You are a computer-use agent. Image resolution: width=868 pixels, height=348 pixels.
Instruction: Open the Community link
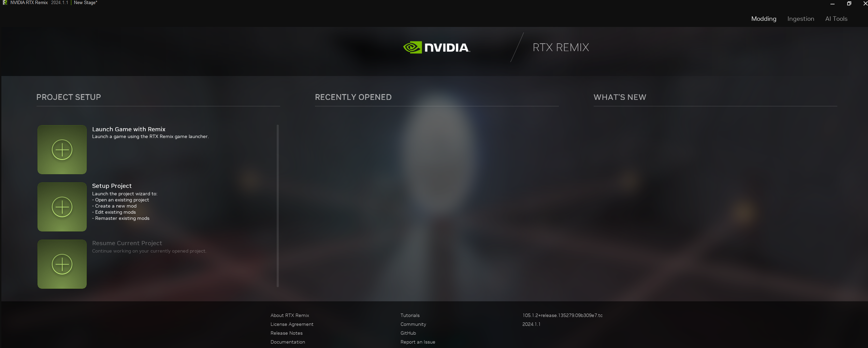pos(413,324)
